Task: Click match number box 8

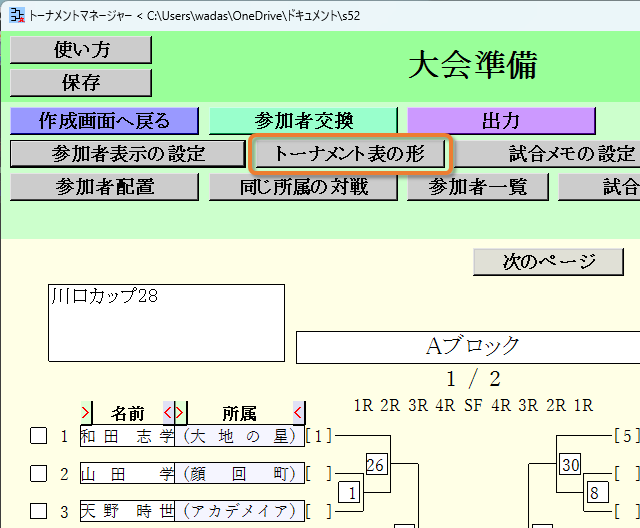Action: click(x=598, y=493)
